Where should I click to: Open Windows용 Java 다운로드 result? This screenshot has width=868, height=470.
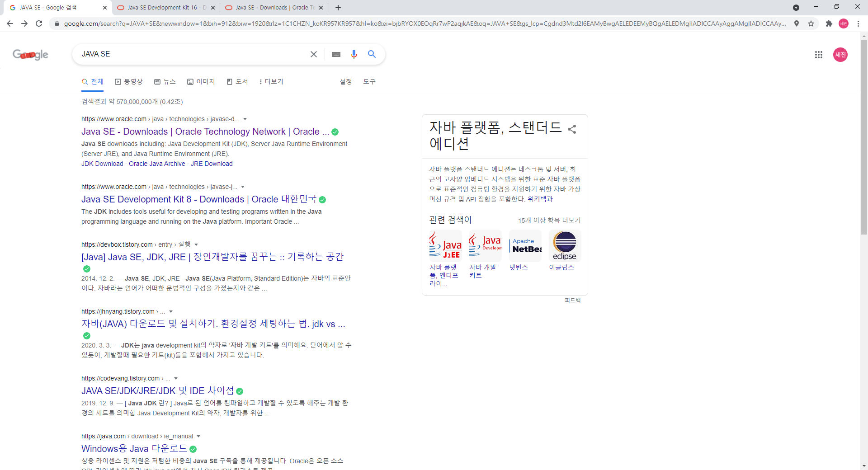click(x=134, y=449)
